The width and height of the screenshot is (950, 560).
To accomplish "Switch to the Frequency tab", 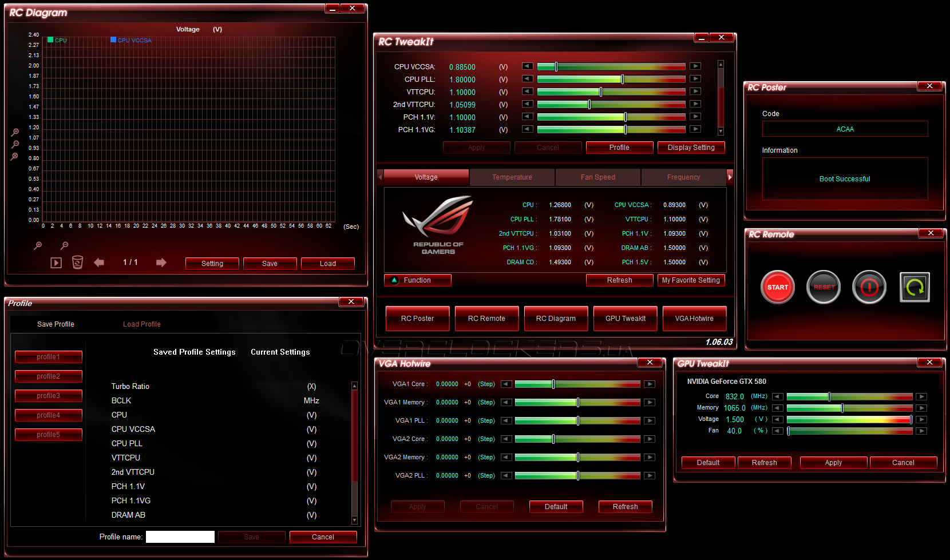I will 684,177.
